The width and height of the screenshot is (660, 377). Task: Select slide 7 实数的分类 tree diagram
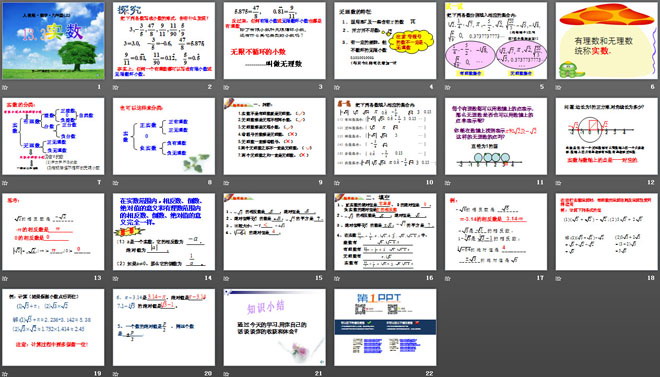tap(53, 136)
